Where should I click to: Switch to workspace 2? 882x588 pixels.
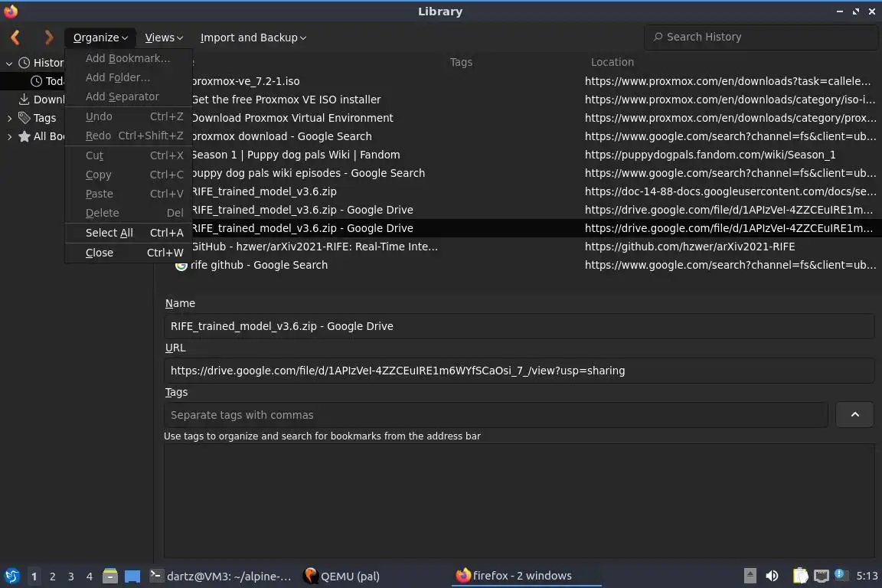coord(52,577)
